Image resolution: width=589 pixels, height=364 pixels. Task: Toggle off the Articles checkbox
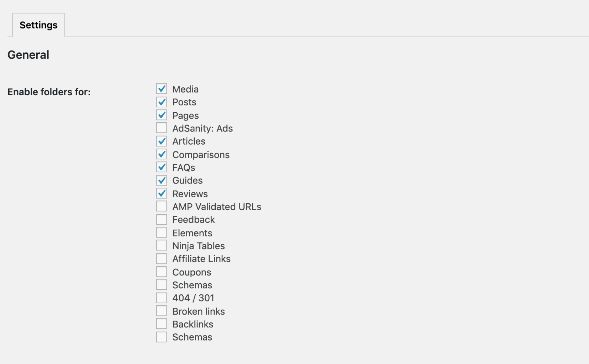click(162, 141)
